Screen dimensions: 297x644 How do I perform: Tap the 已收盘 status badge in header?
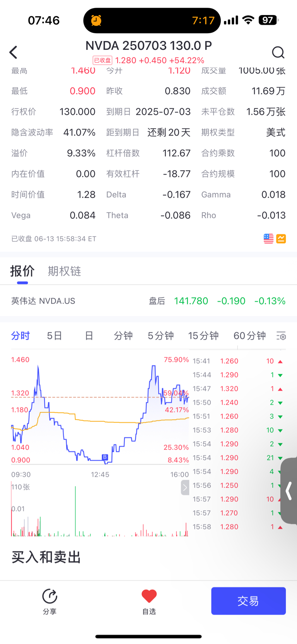click(102, 60)
